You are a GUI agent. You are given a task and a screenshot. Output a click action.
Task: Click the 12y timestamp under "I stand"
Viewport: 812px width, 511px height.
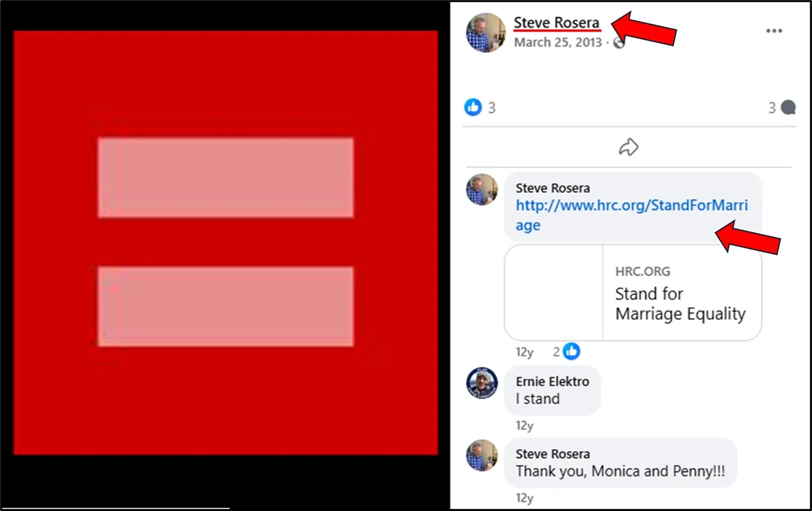tap(524, 426)
